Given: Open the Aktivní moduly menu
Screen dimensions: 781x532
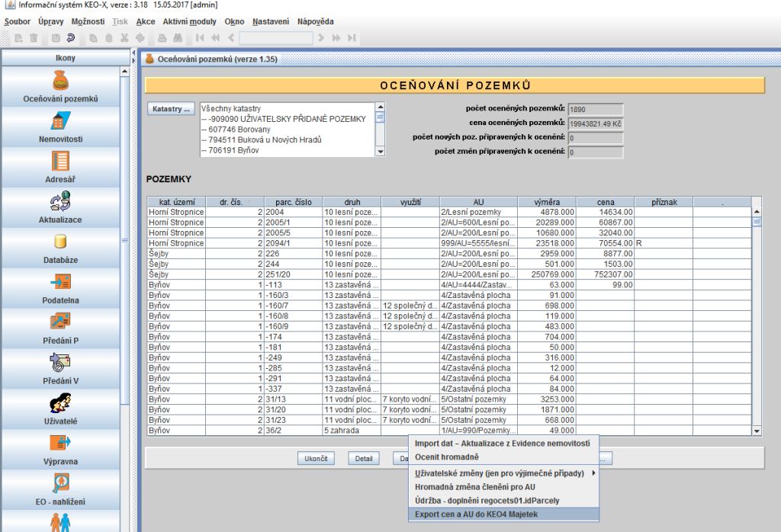Looking at the screenshot, I should coord(189,21).
